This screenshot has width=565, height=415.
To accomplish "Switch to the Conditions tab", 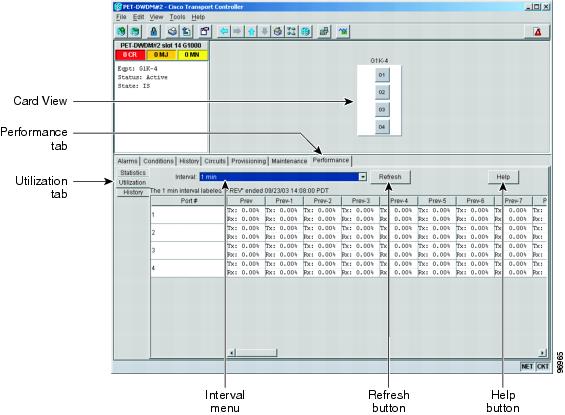I will [x=158, y=161].
